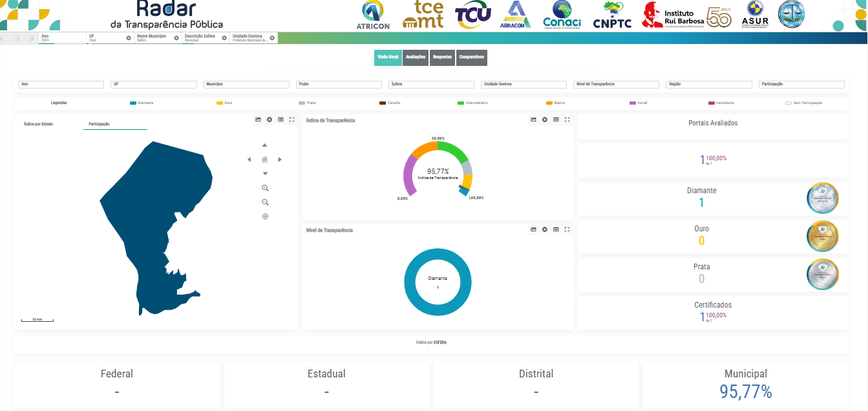Switch to the Avaliações tab
This screenshot has width=868, height=411.
[415, 58]
